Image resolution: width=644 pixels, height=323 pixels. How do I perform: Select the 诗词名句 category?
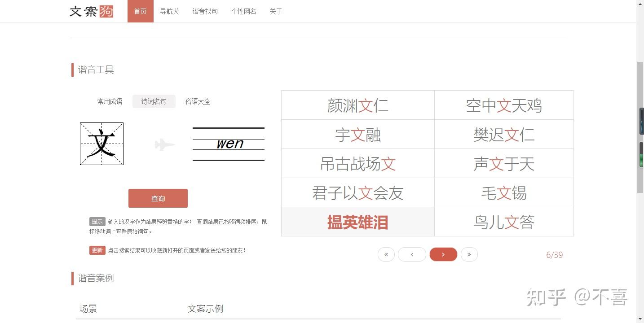click(154, 101)
